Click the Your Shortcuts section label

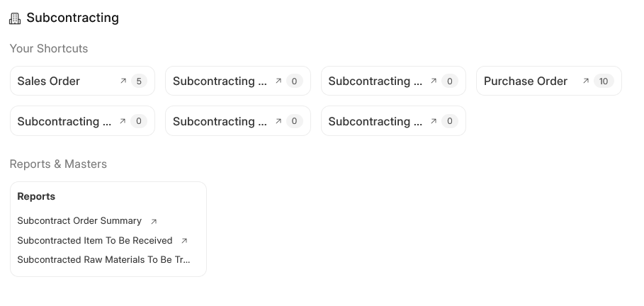click(49, 49)
